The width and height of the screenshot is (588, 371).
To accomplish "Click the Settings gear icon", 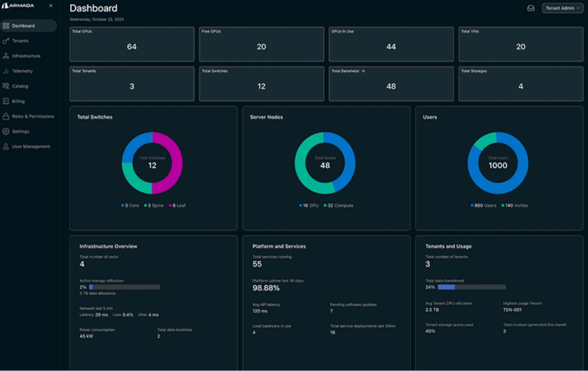I will tap(6, 132).
